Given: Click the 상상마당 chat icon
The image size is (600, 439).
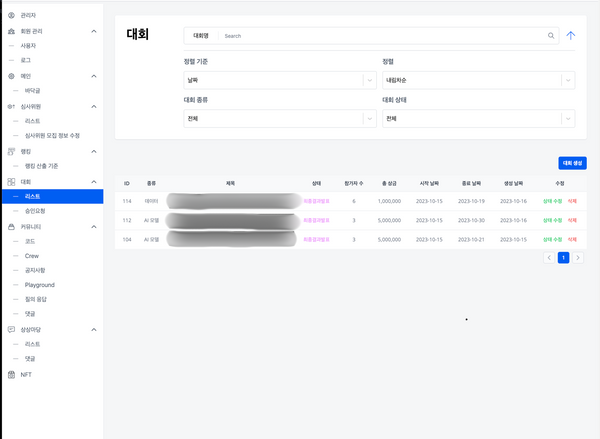Looking at the screenshot, I should point(11,329).
